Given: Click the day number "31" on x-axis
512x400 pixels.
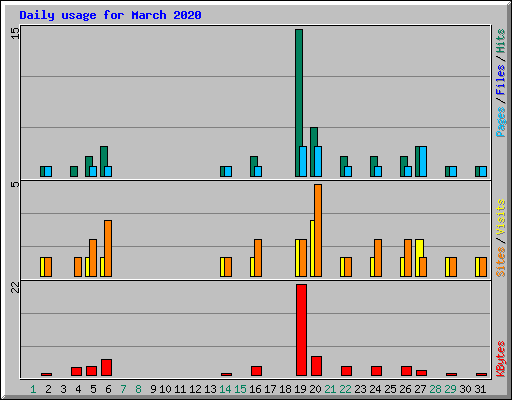Looking at the screenshot, I should [480, 389].
